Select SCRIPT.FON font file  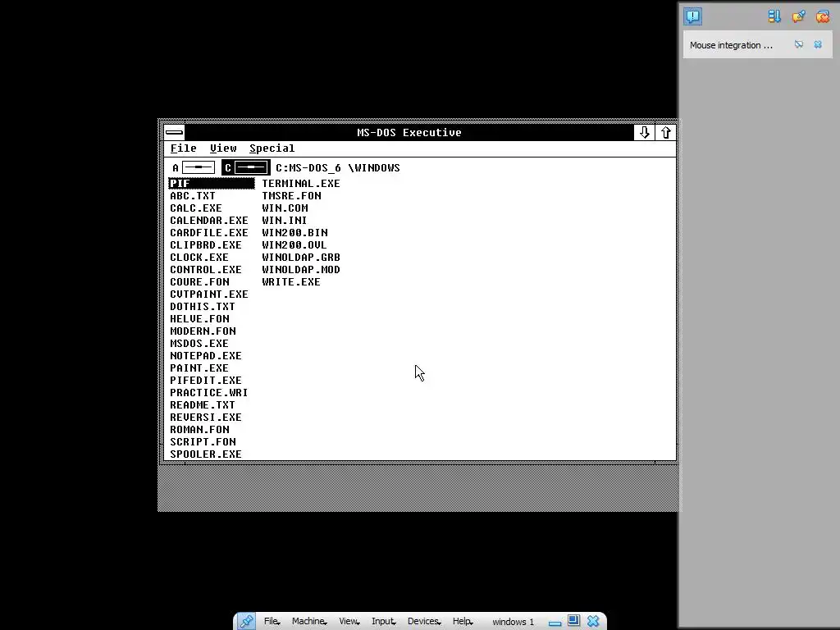[x=203, y=442]
